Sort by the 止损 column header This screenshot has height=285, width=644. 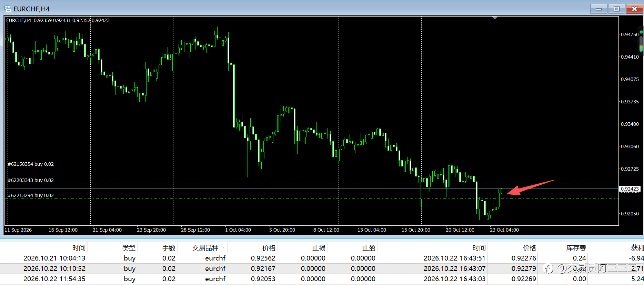319,248
